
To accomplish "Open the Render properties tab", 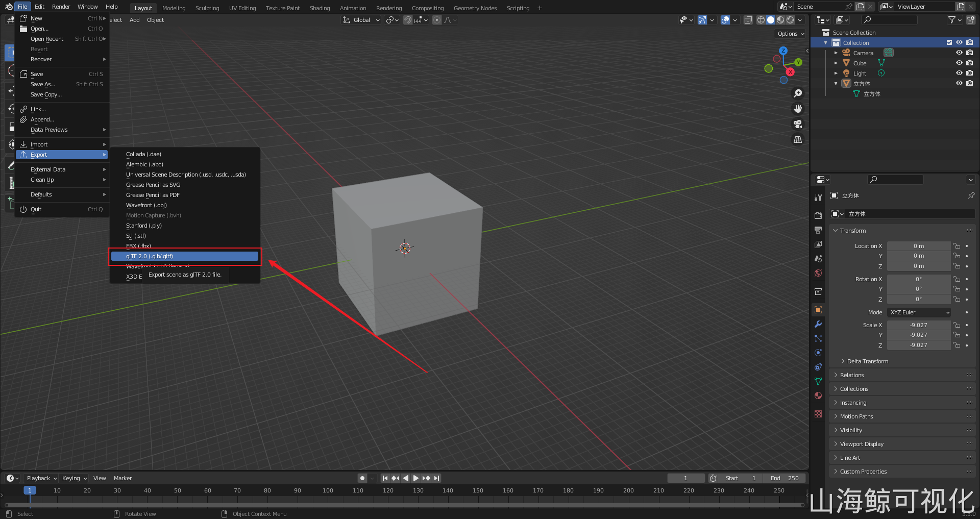I will point(818,215).
